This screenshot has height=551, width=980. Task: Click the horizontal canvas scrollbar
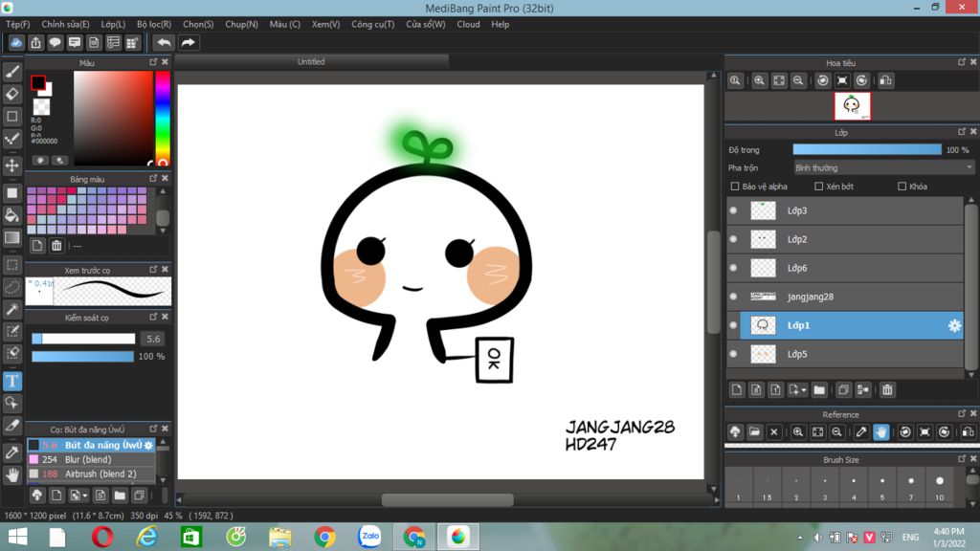coord(448,499)
